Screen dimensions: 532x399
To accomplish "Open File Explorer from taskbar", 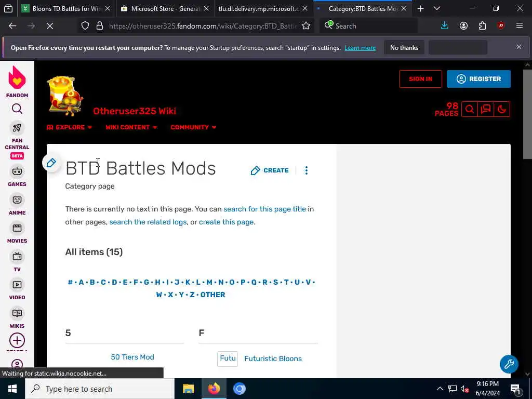I will click(188, 389).
